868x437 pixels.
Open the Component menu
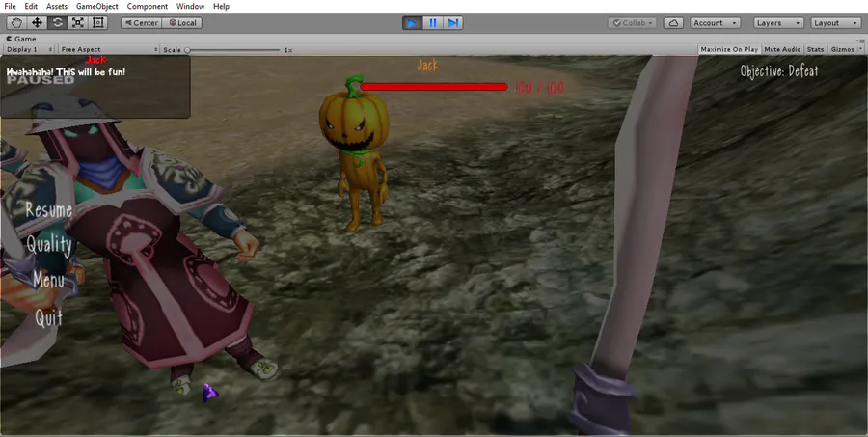click(148, 6)
